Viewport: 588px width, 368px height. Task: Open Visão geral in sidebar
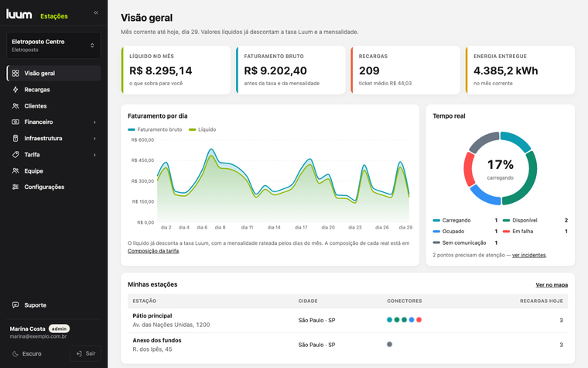[53, 74]
